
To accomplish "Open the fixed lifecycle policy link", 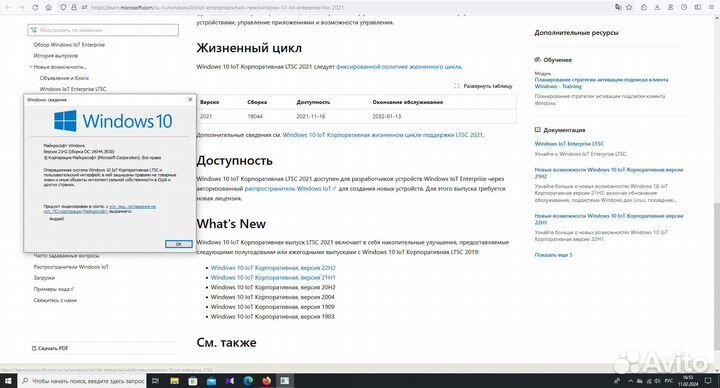I will 399,67.
